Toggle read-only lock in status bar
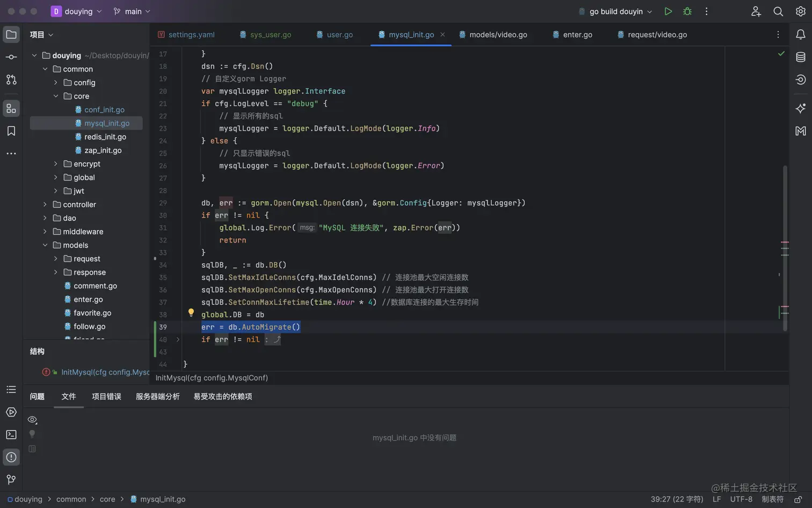Screen dimensions: 812x508 coord(799,499)
